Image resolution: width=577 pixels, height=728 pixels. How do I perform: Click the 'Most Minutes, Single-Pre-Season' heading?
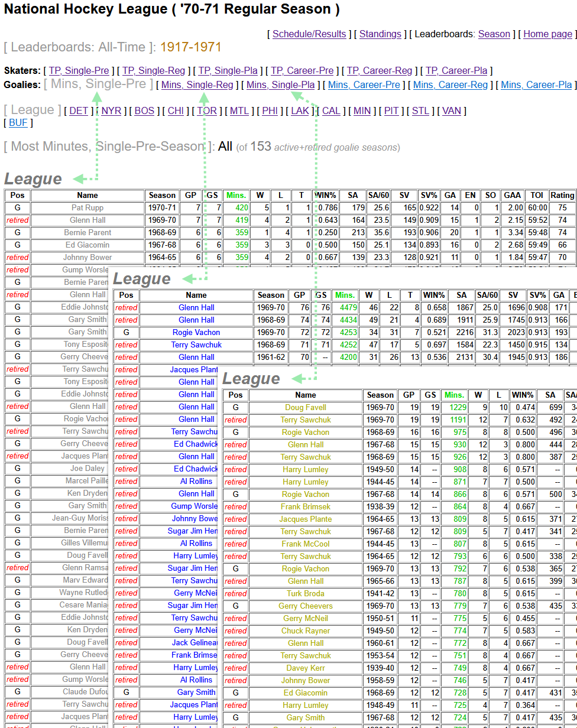coord(108,146)
